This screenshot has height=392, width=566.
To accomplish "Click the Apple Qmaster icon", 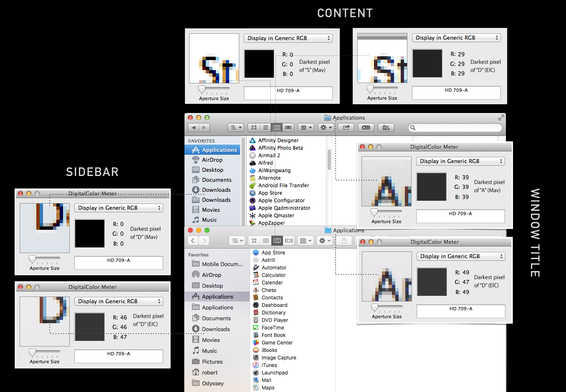I will (x=253, y=216).
